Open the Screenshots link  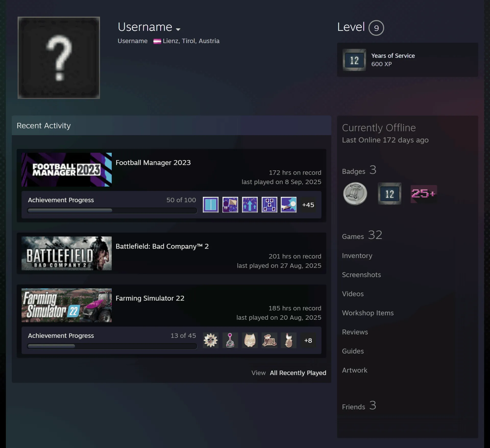point(361,275)
